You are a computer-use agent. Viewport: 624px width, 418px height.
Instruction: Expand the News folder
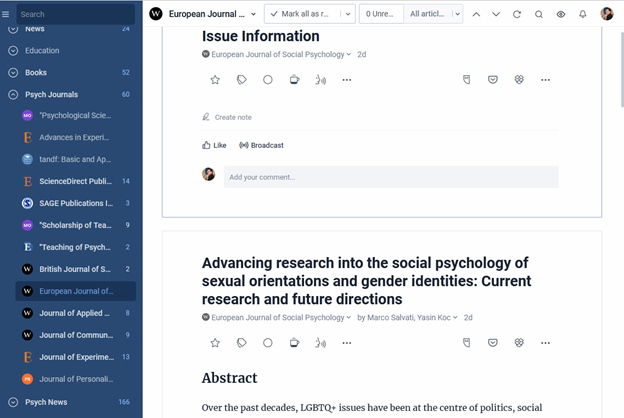[13, 29]
